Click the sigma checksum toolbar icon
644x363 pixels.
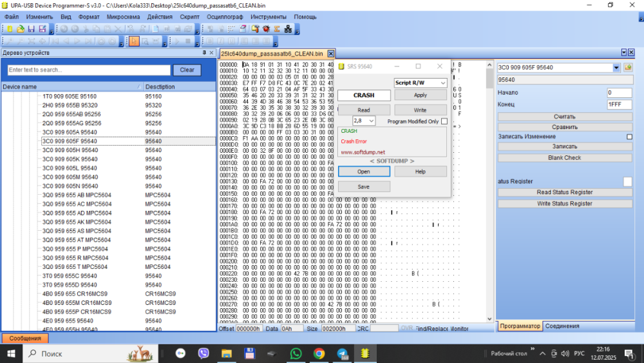click(277, 29)
